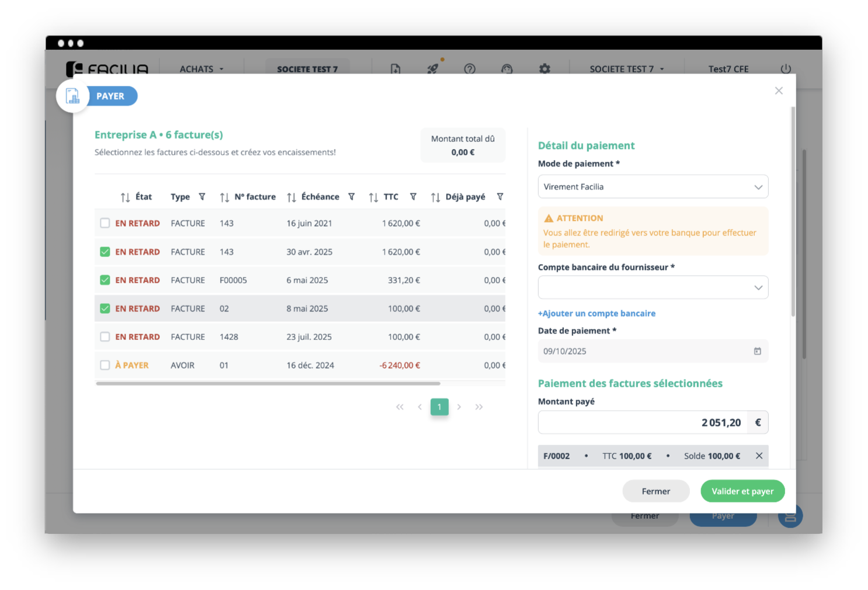The width and height of the screenshot is (868, 590).
Task: Click the horizontal table scrollbar
Action: (x=269, y=384)
